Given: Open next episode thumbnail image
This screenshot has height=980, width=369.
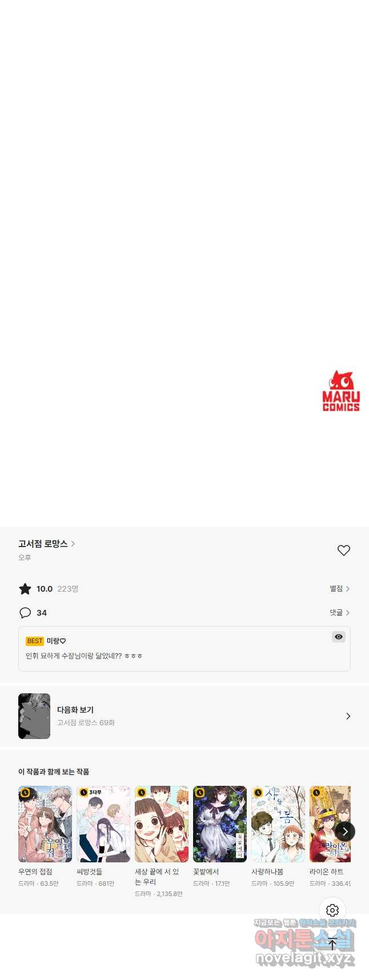Looking at the screenshot, I should [34, 716].
